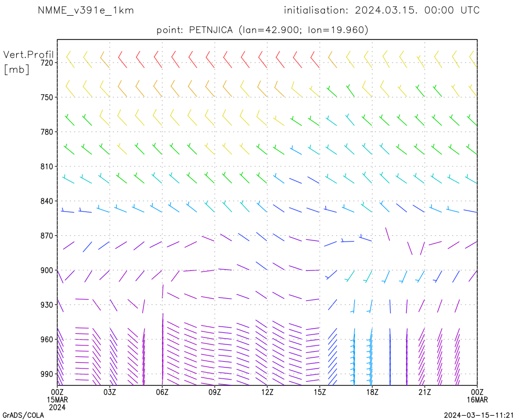Click the 750 pressure level label

tap(47, 97)
